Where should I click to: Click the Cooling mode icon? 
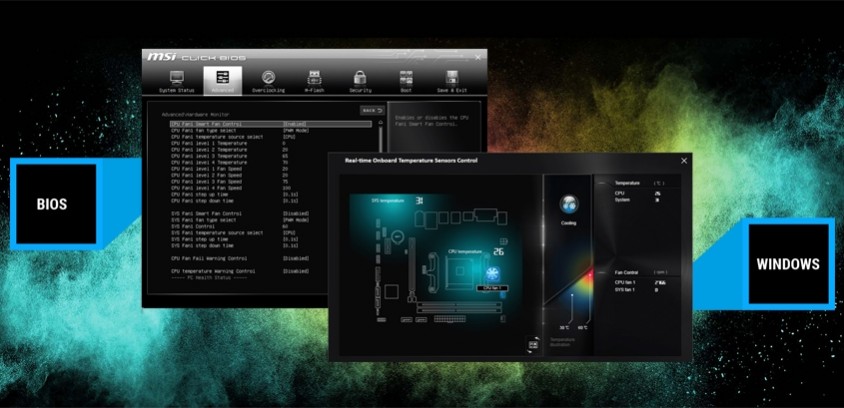tap(568, 205)
